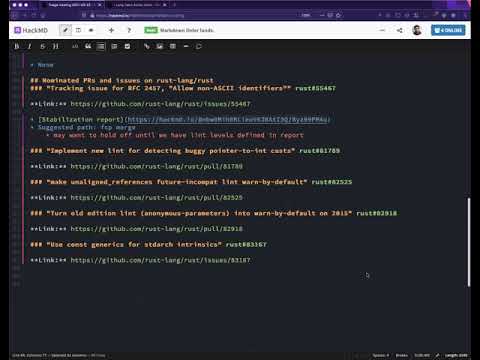Open the share note options
This screenshot has width=480, height=360.
(400, 30)
